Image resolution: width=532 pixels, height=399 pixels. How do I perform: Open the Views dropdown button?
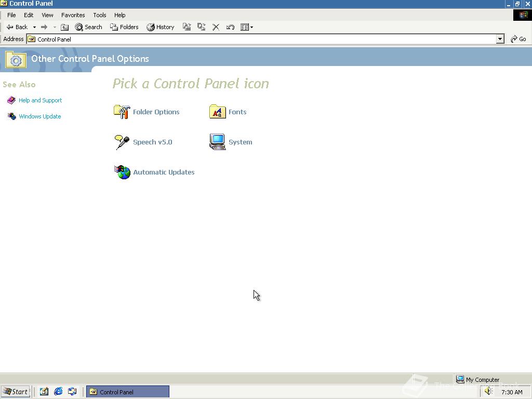(x=247, y=27)
